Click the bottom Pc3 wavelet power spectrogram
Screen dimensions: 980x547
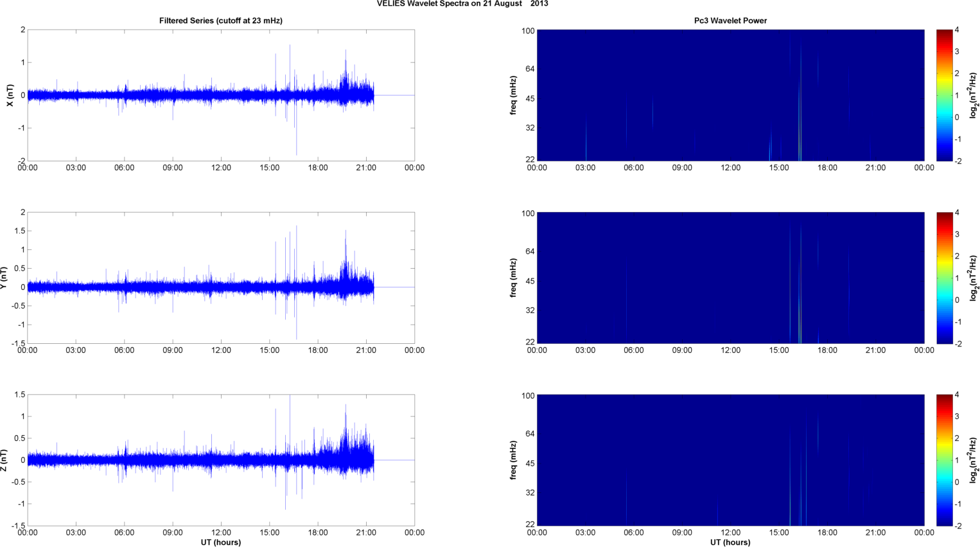point(730,460)
